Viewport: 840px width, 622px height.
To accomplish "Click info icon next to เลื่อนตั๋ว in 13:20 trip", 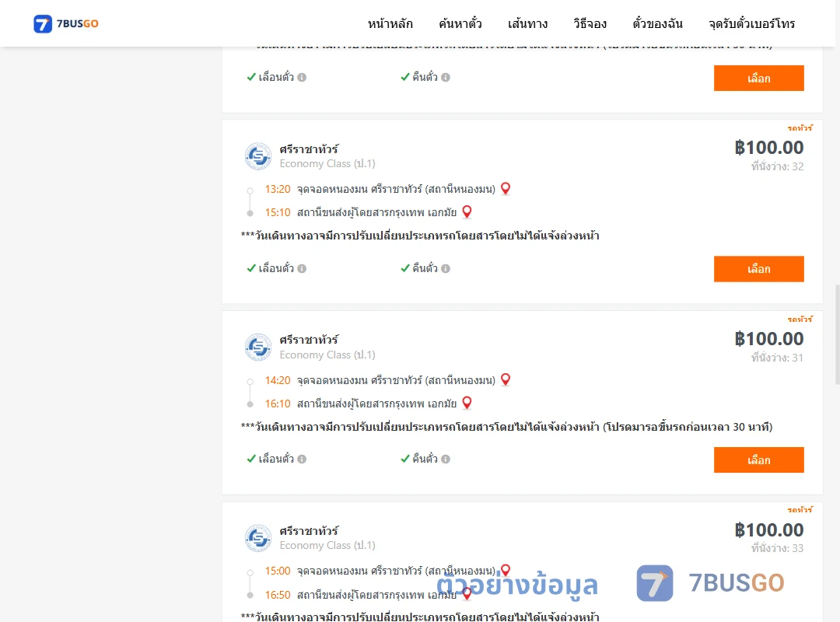I will [302, 268].
